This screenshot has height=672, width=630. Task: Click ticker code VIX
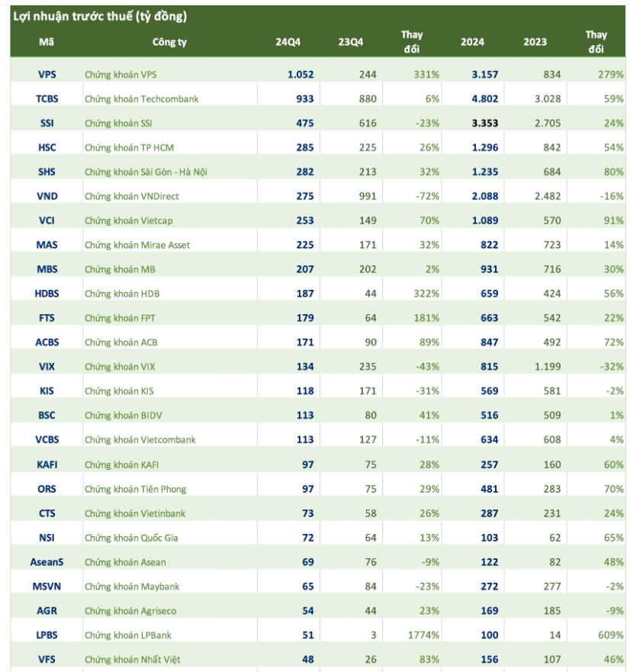click(x=47, y=367)
